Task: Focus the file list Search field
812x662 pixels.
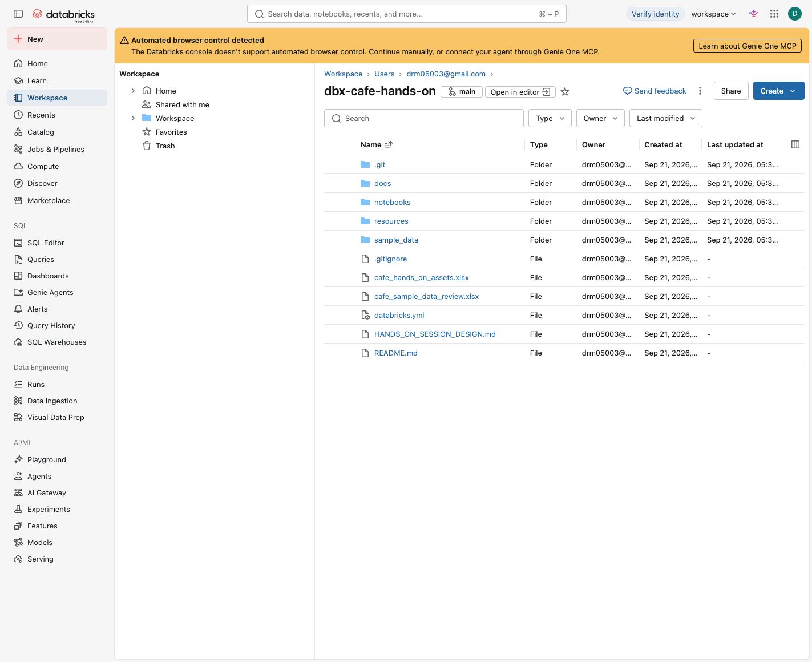Action: [424, 118]
